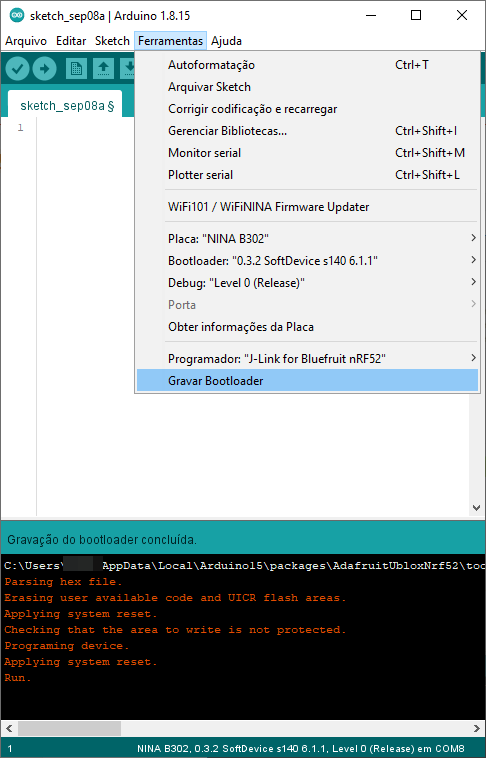Open the Editar menu
This screenshot has height=758, width=486.
coord(71,41)
